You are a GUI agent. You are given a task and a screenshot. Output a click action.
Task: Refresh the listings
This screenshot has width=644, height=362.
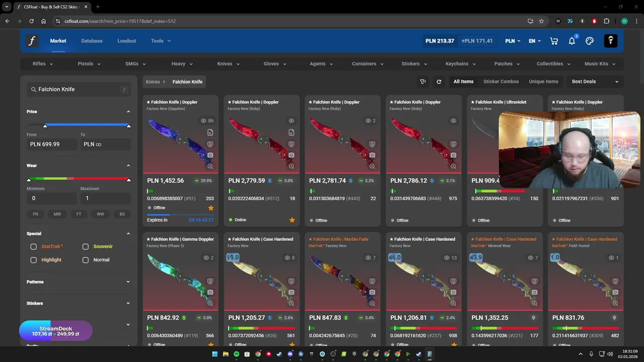point(439,81)
